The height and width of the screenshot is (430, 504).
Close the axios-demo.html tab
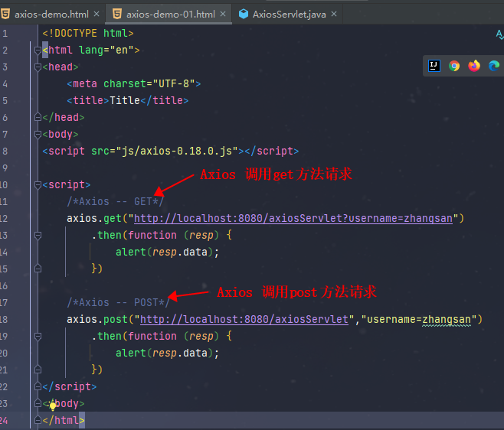click(x=97, y=14)
